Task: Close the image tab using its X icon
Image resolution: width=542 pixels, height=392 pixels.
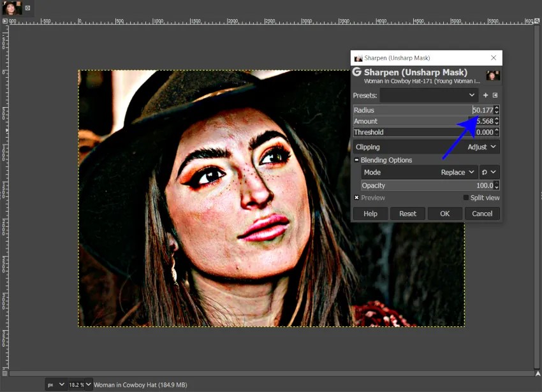Action: (x=27, y=8)
